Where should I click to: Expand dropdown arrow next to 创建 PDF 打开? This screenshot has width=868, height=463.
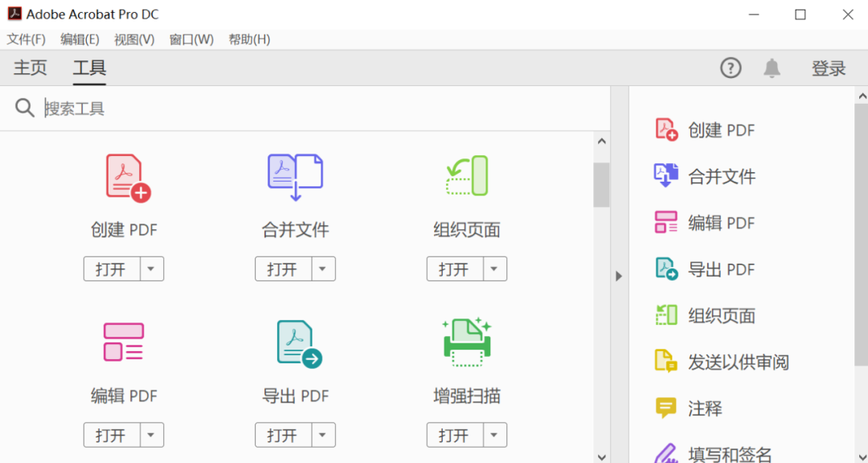(152, 269)
